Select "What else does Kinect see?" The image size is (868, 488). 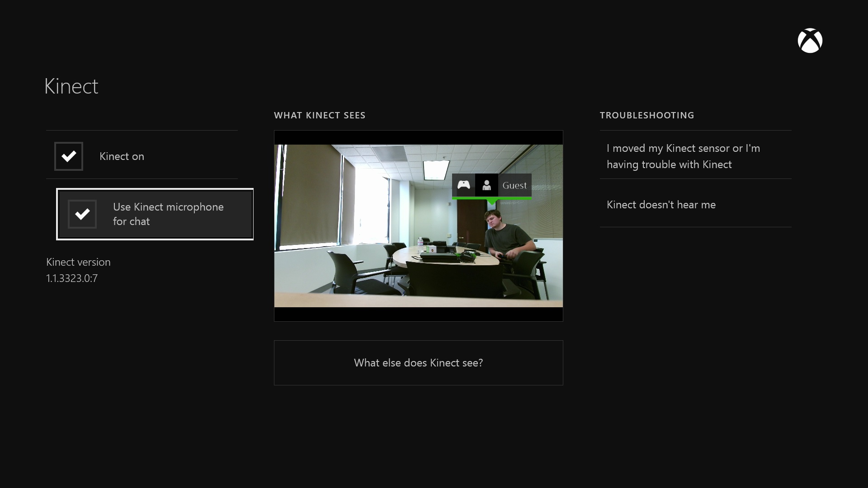click(x=418, y=363)
